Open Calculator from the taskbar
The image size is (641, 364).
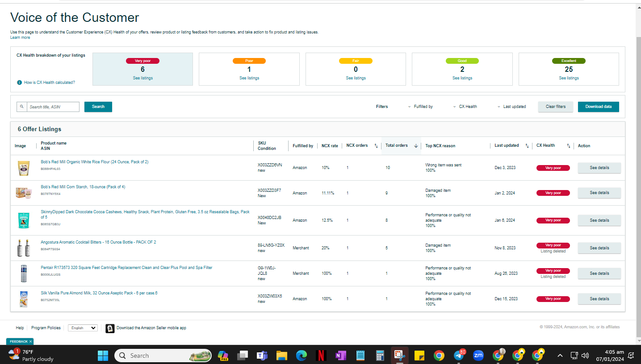pyautogui.click(x=380, y=356)
